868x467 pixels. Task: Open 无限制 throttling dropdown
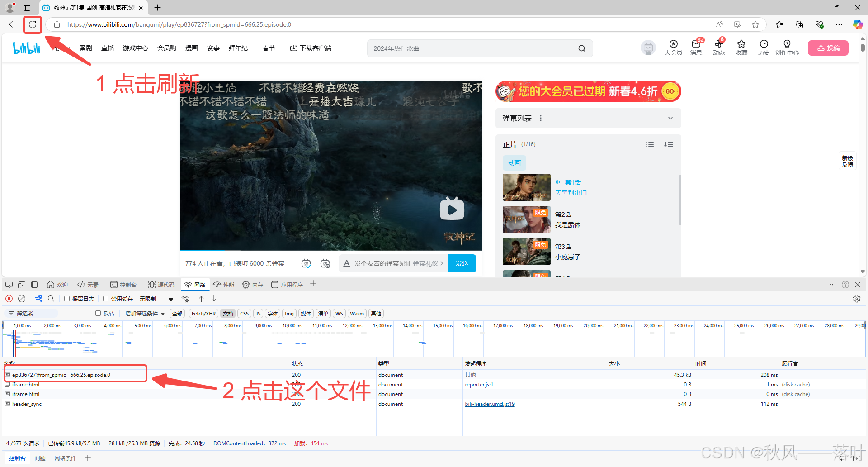[x=156, y=299]
